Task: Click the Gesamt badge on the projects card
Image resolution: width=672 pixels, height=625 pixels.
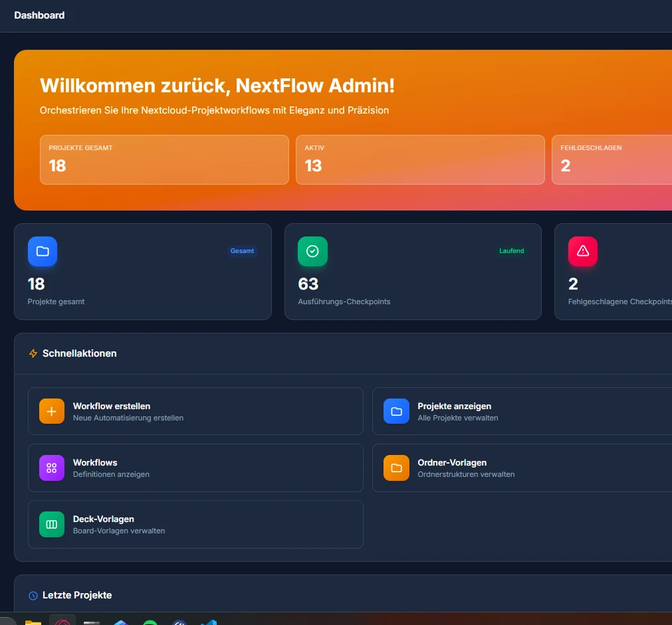Action: (x=242, y=250)
